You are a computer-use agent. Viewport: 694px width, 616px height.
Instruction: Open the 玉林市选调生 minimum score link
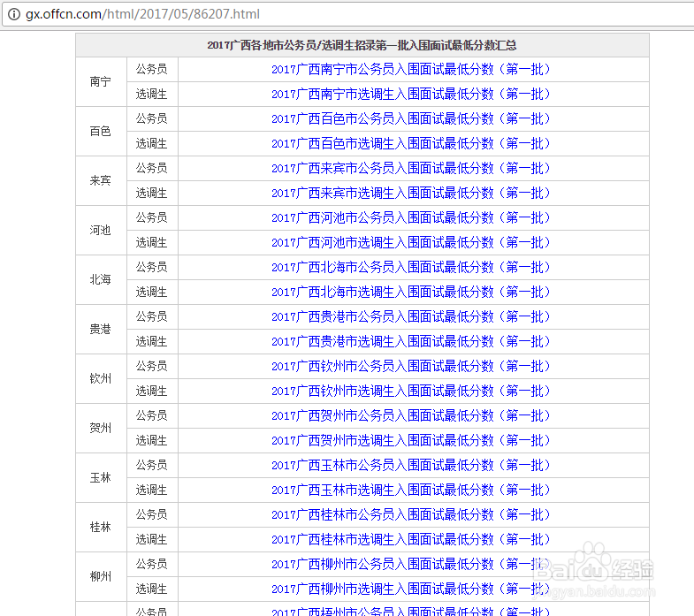point(411,491)
